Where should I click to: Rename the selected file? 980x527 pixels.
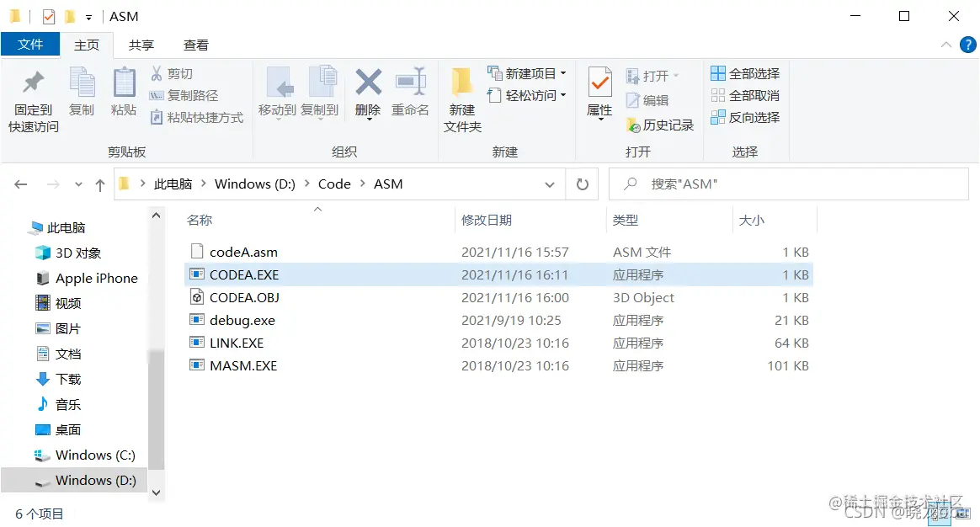tap(410, 93)
